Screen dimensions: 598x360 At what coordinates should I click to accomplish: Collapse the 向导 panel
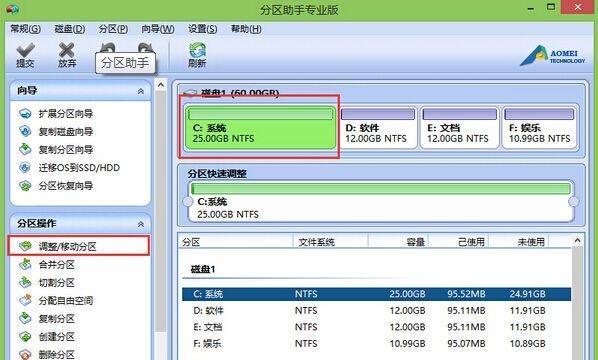click(141, 91)
